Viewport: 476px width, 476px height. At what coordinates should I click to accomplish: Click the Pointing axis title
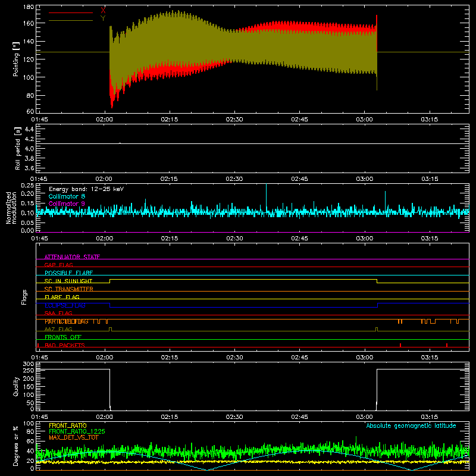tap(16, 59)
